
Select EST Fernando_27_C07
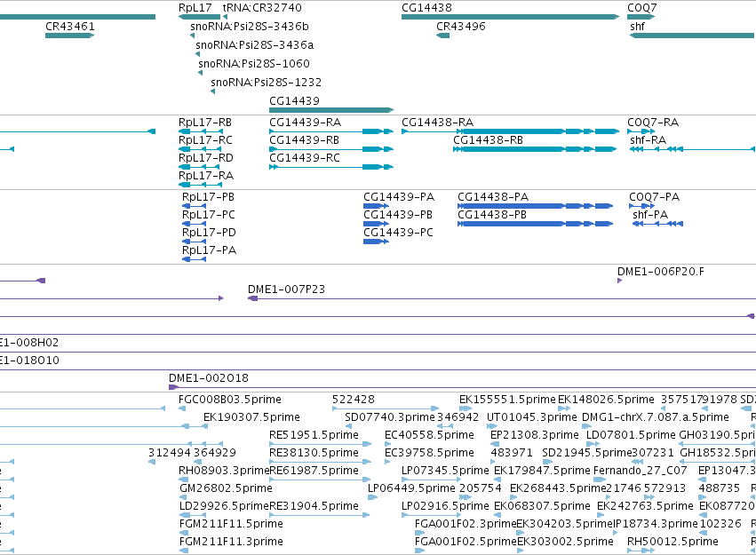coord(640,471)
